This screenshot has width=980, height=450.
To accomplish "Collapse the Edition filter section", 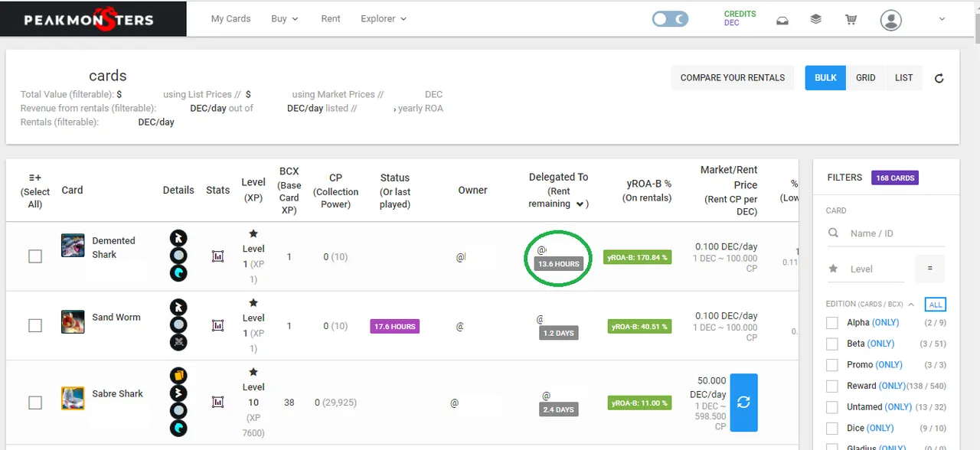I will click(911, 305).
